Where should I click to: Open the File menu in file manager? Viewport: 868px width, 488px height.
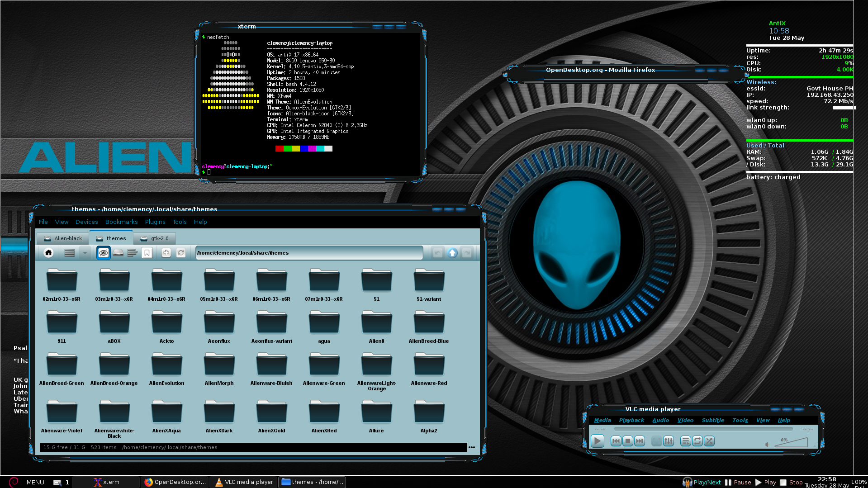point(43,222)
